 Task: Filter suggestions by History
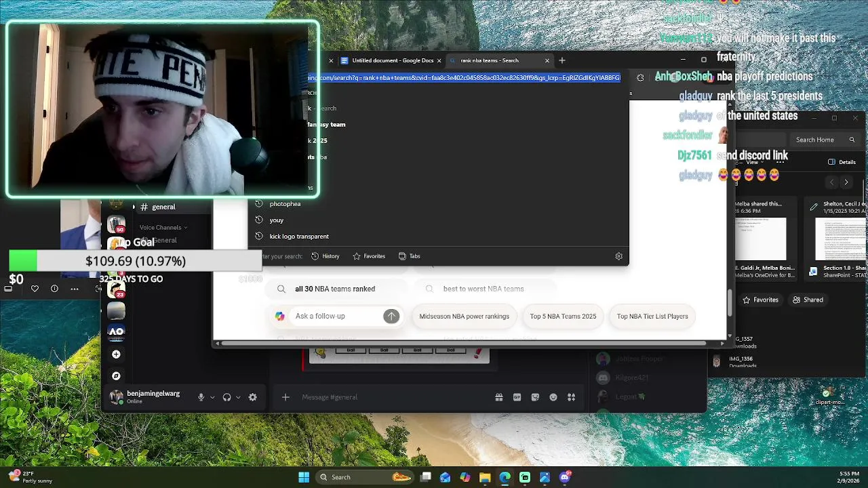click(325, 256)
